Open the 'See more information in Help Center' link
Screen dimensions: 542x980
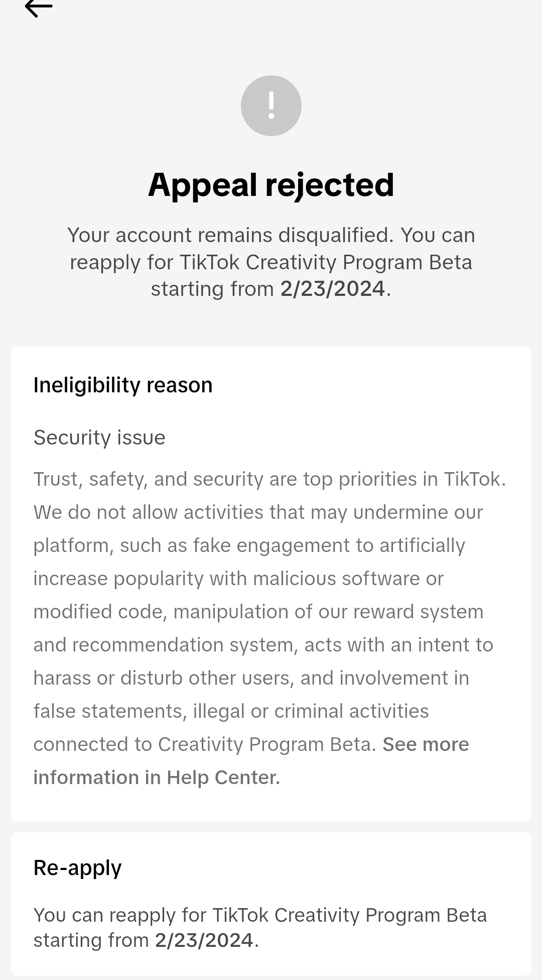point(251,760)
